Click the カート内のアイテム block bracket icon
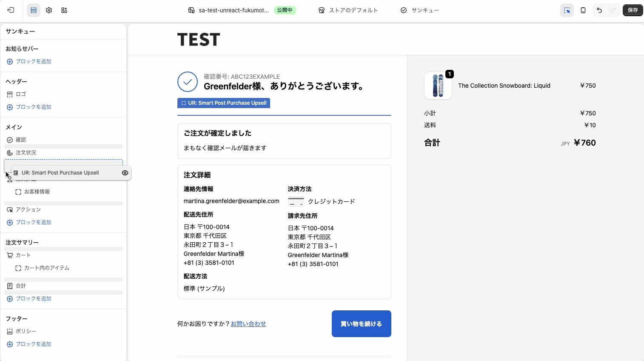This screenshot has height=361, width=644. pyautogui.click(x=18, y=268)
